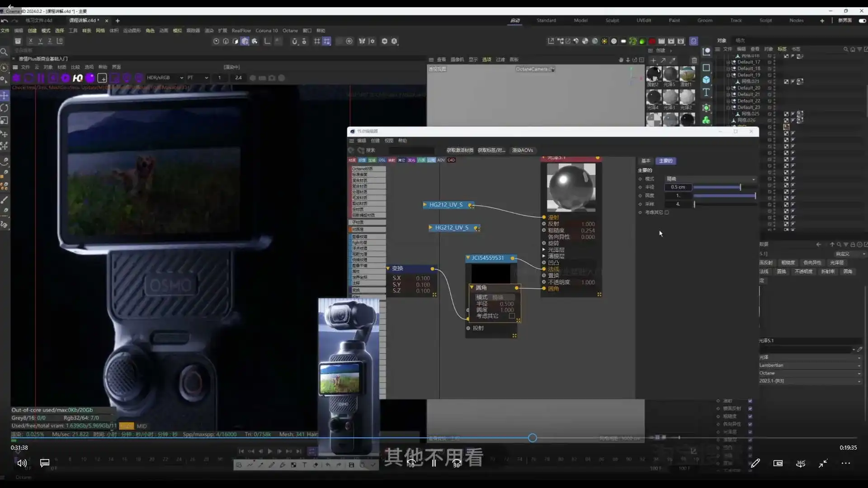868x488 pixels.
Task: Open the Octane menu in the menu bar
Action: [290, 30]
